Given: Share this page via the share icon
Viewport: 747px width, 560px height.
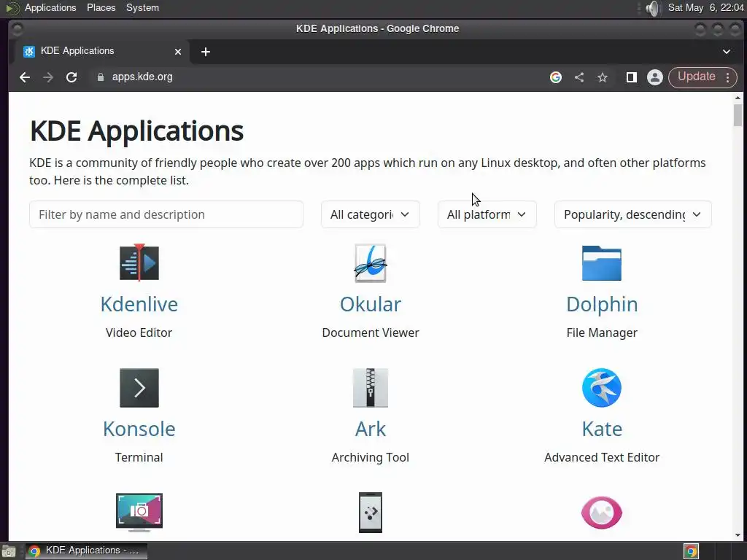Looking at the screenshot, I should (x=579, y=77).
